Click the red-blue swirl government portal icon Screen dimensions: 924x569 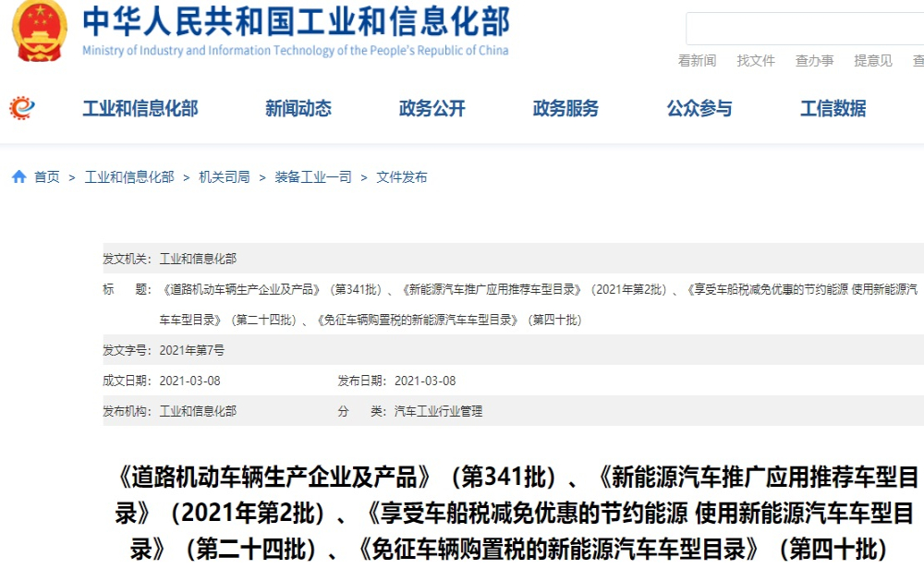[22, 108]
